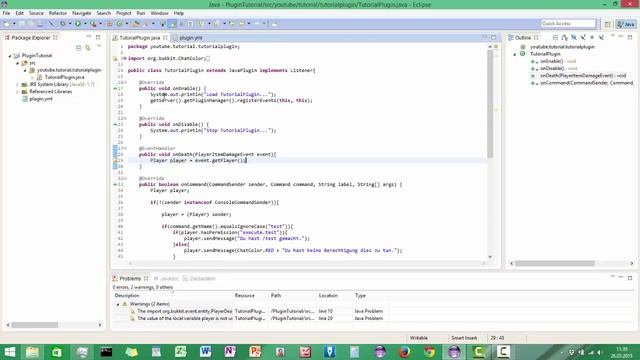Open the File menu

tap(6, 13)
